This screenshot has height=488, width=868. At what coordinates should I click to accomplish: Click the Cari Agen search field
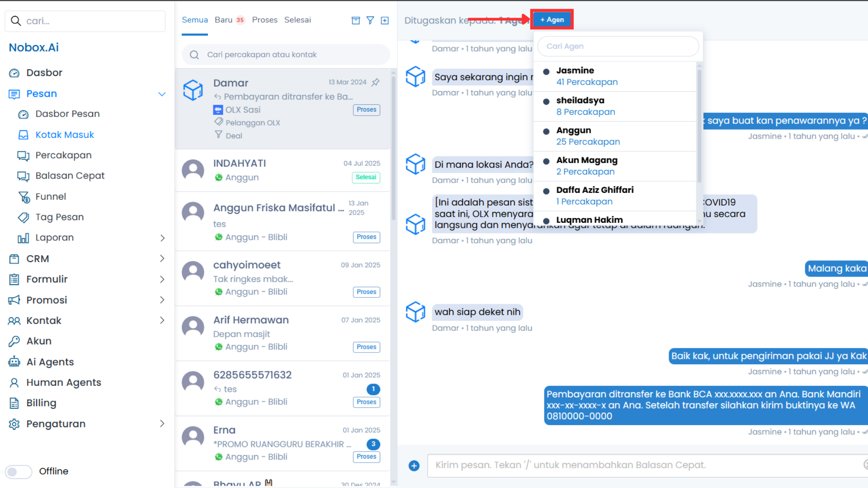[618, 46]
